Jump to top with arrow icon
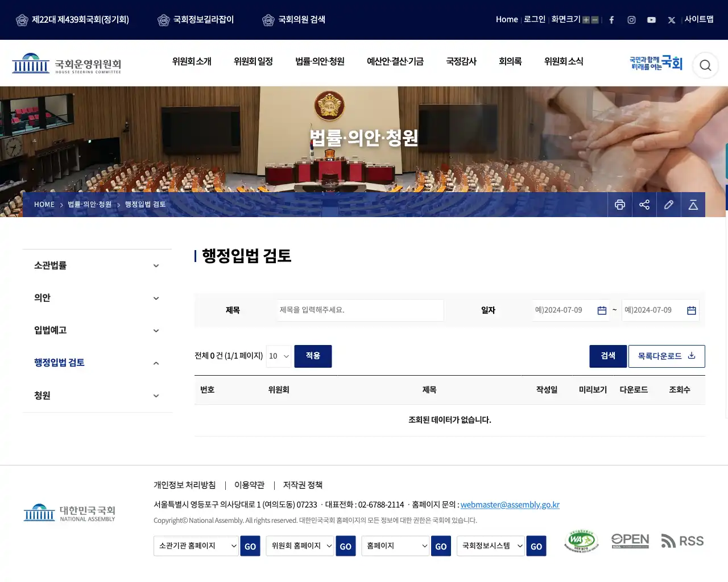728x582 pixels. tap(693, 205)
